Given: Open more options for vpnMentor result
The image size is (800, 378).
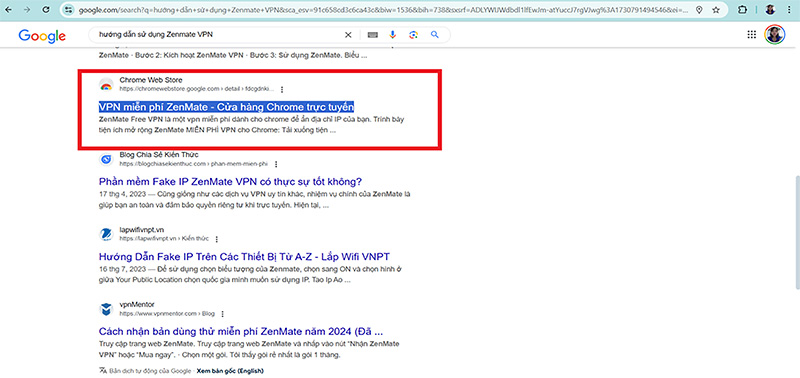Looking at the screenshot, I should pos(222,314).
